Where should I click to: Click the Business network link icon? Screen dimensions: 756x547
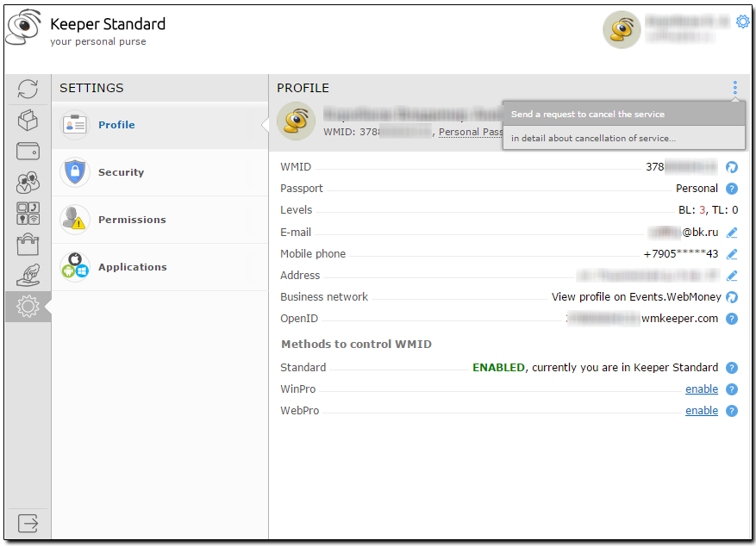(731, 297)
